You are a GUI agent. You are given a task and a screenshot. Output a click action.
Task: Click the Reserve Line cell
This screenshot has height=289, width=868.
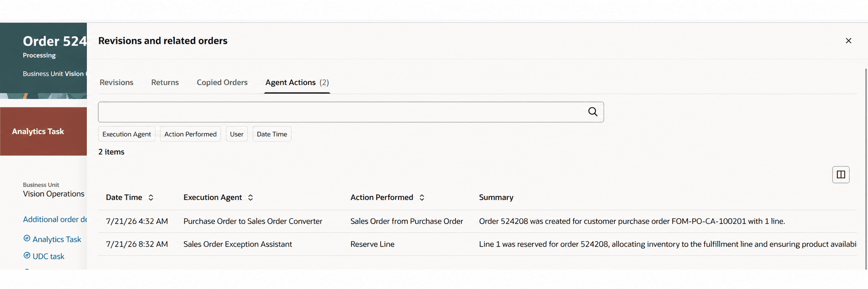tap(372, 244)
